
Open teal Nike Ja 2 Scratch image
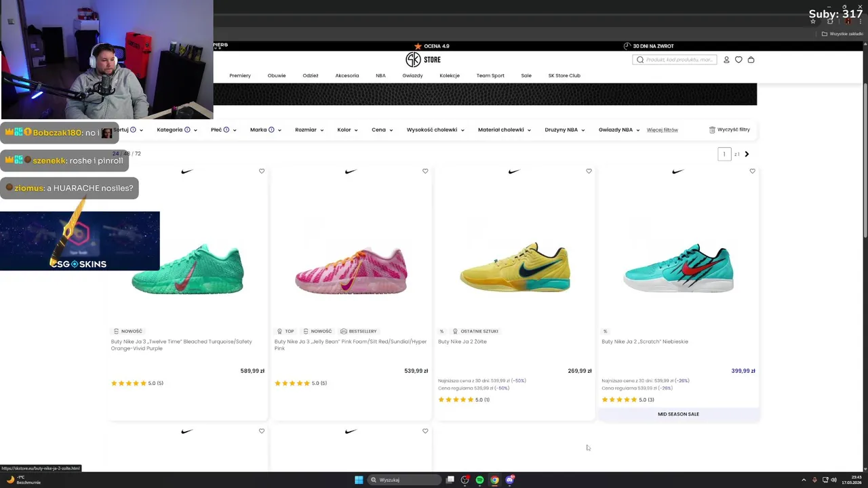coord(678,268)
